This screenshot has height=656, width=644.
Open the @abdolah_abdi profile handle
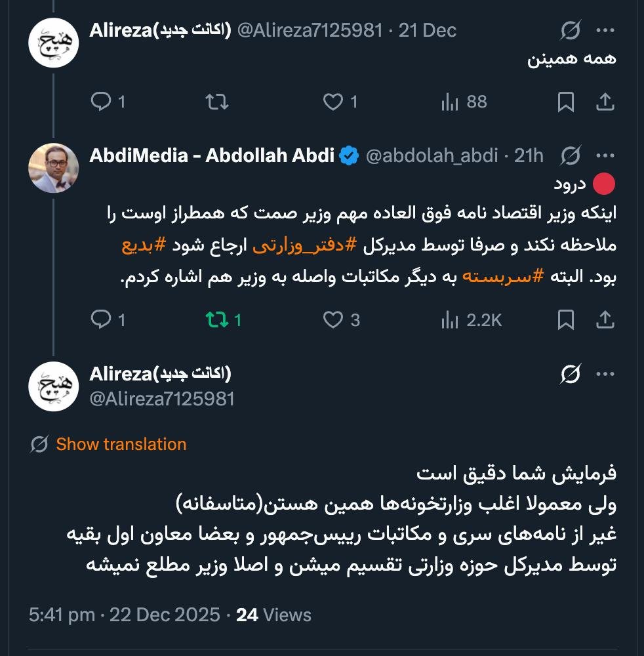coord(431,155)
